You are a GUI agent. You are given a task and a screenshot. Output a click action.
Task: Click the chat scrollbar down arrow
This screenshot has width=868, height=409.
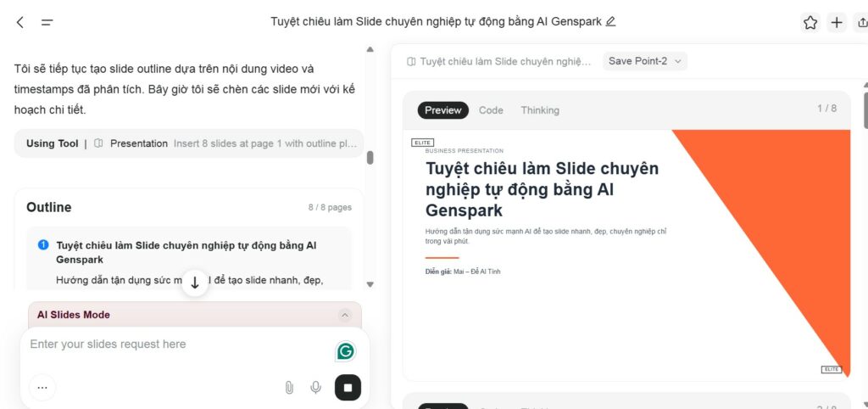(x=370, y=284)
